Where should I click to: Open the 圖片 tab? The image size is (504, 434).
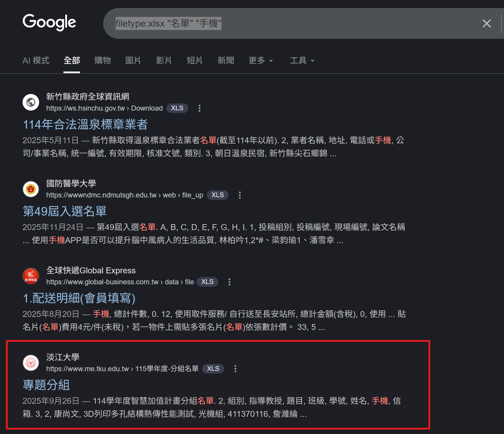point(133,60)
